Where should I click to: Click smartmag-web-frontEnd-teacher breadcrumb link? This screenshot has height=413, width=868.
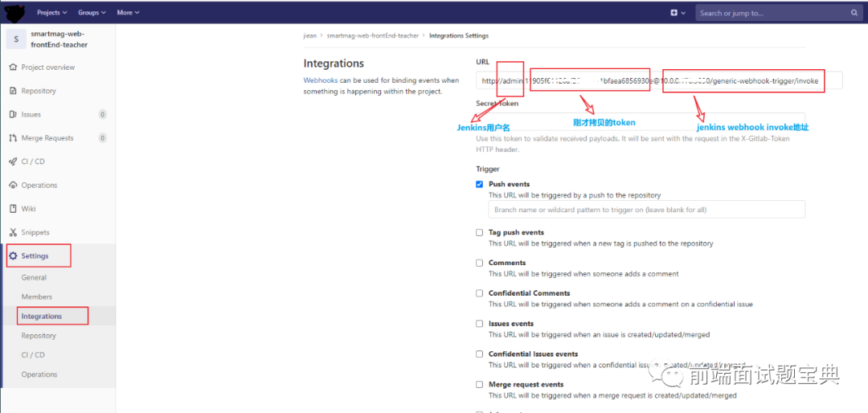pos(373,35)
